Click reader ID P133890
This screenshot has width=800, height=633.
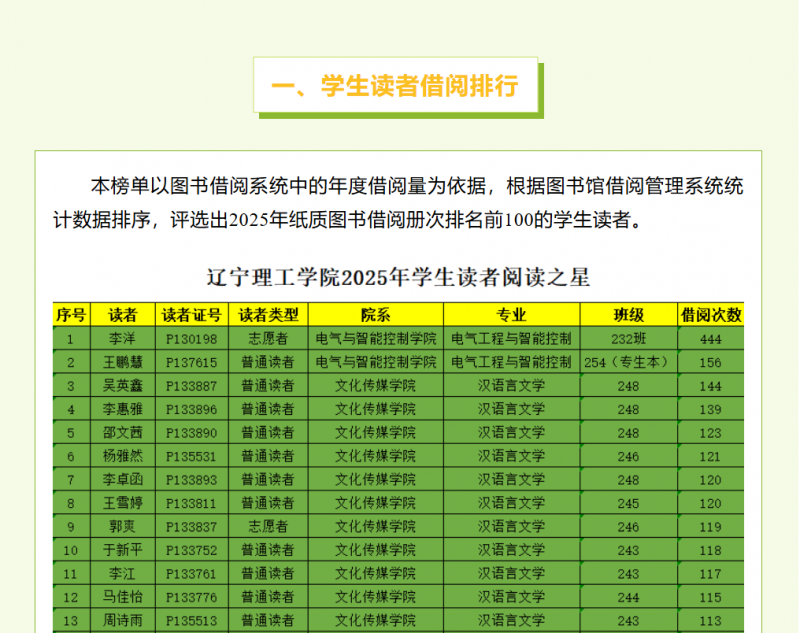(192, 433)
